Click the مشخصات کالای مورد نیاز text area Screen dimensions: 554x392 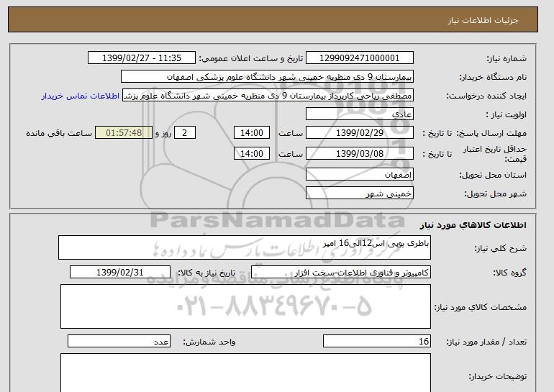(x=245, y=306)
